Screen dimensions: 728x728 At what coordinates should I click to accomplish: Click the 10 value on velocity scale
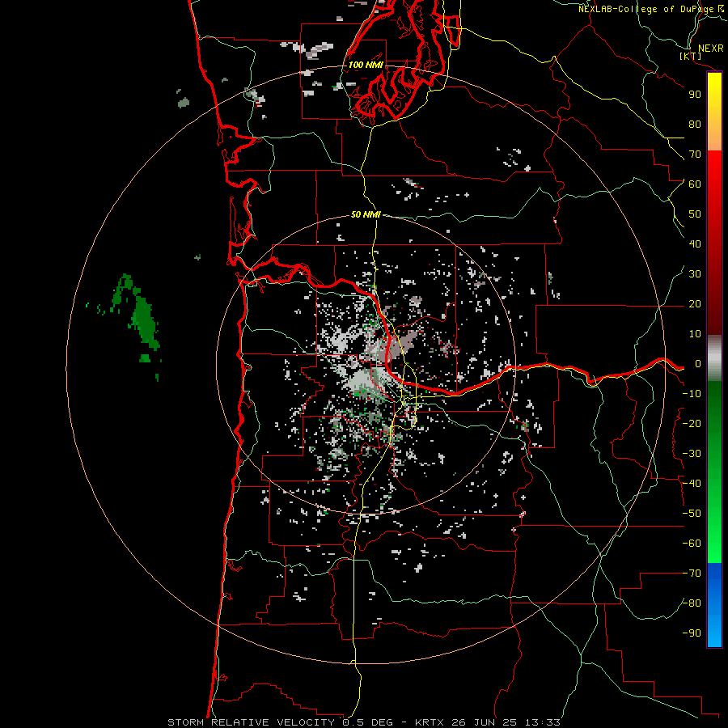[695, 334]
